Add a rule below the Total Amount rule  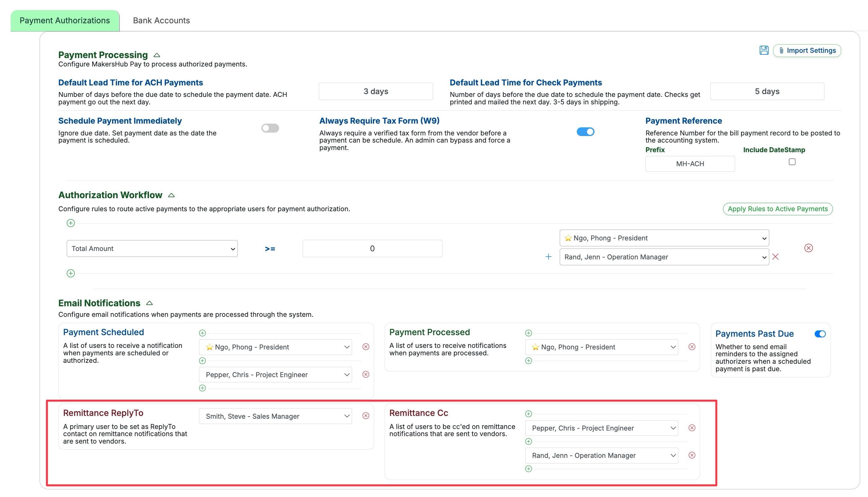pyautogui.click(x=70, y=273)
